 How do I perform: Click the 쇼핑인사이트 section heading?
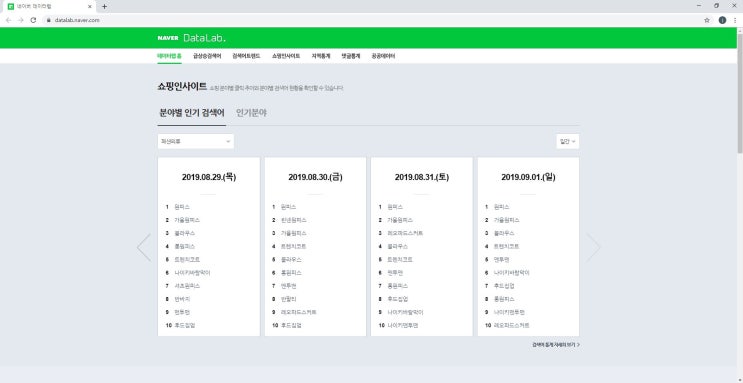(x=182, y=87)
